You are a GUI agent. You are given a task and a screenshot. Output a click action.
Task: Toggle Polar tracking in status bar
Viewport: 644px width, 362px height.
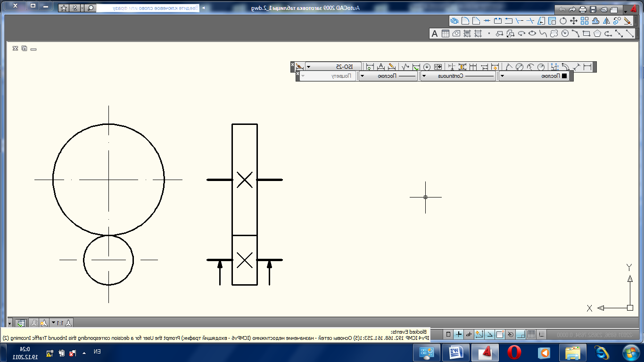point(511,334)
